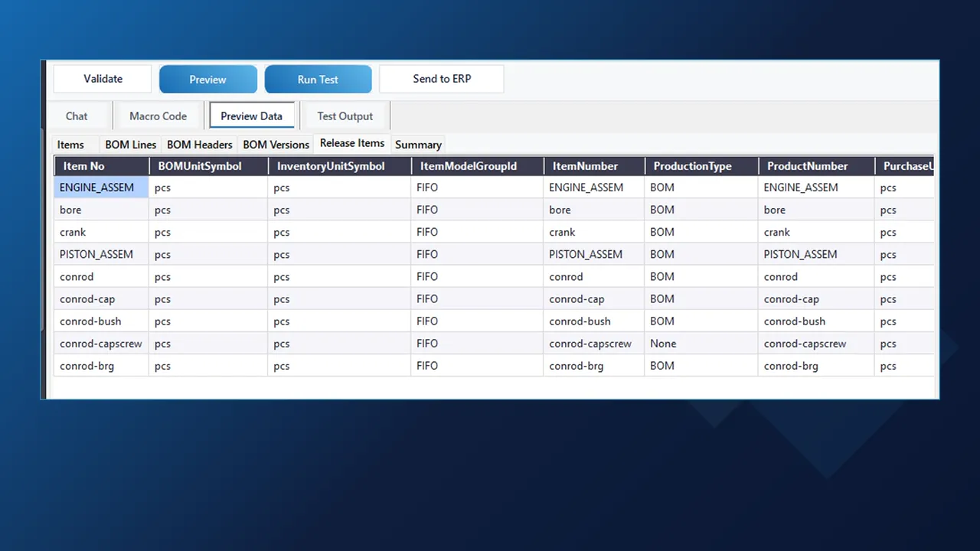Click ENGINE_ASSEM in the ProductNumber column
980x551 pixels.
pyautogui.click(x=816, y=187)
